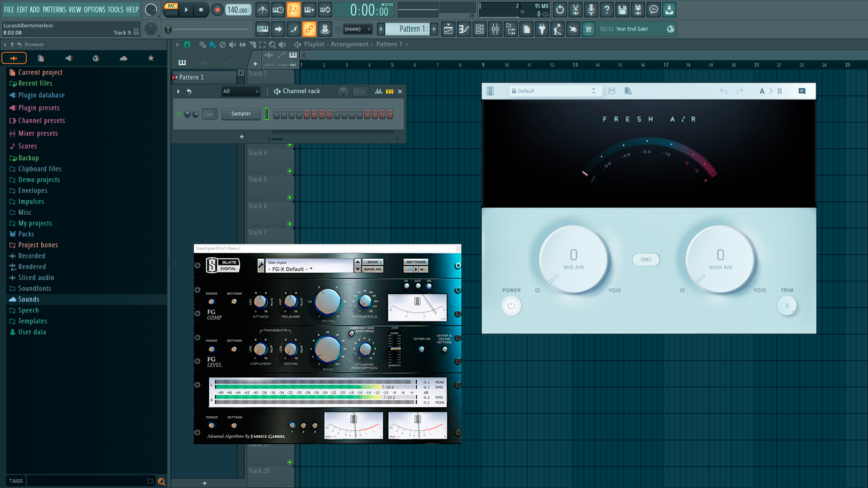Open the VIEW menu
868x488 pixels.
click(x=75, y=10)
